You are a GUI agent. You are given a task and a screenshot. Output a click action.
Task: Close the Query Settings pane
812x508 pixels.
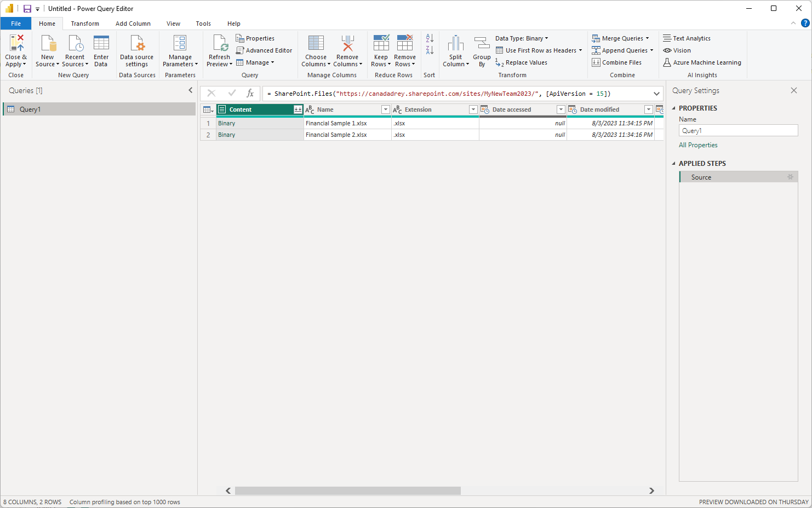(794, 90)
